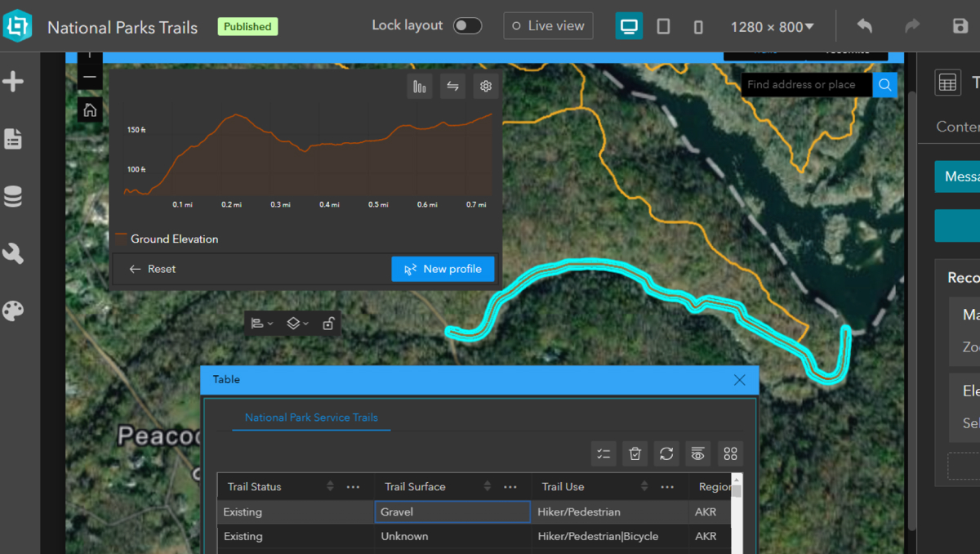
Task: Open the Insert widget panel plus icon
Action: pyautogui.click(x=13, y=82)
